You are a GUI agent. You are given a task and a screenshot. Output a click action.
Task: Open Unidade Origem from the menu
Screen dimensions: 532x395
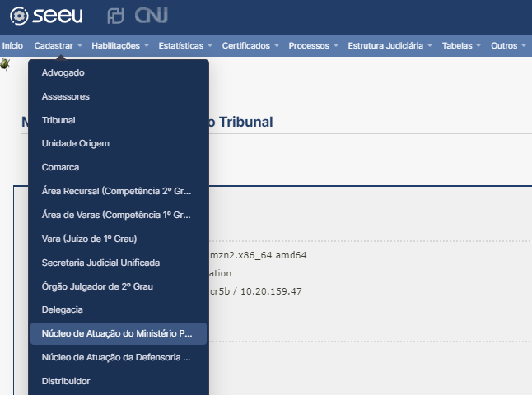76,143
